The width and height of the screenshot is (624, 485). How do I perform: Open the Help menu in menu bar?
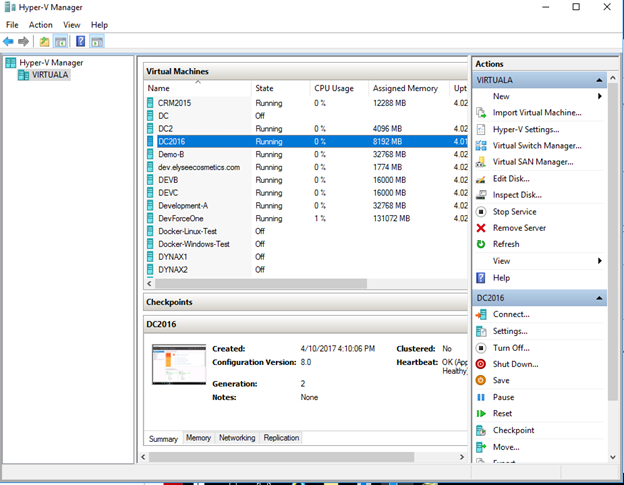pos(99,25)
